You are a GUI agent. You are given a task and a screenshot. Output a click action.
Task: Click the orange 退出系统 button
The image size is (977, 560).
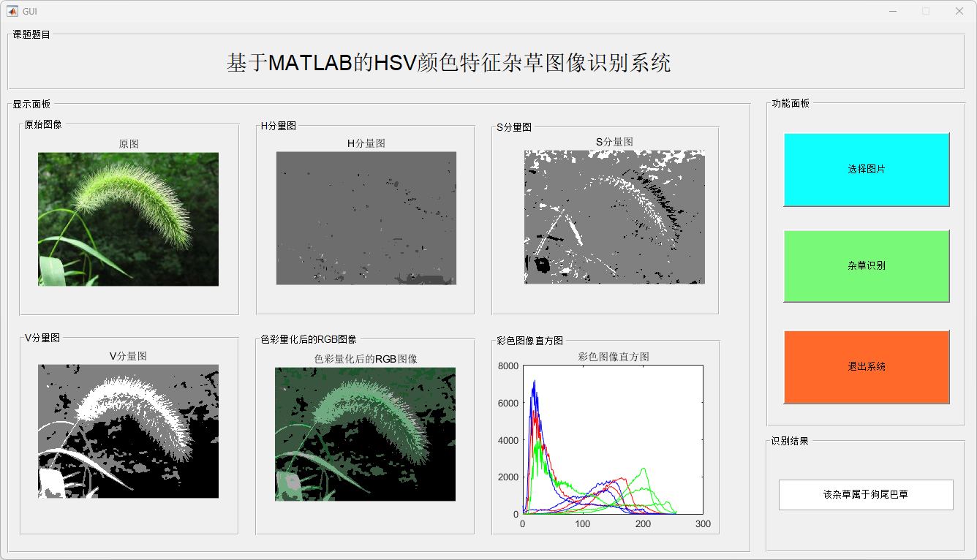coord(866,367)
